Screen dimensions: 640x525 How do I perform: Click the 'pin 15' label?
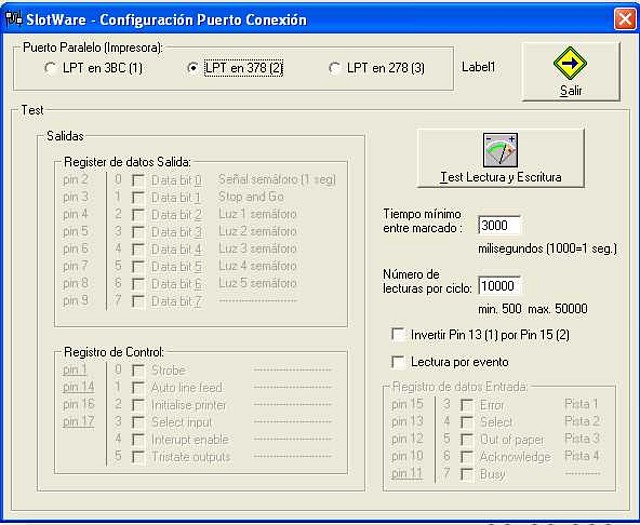point(407,404)
